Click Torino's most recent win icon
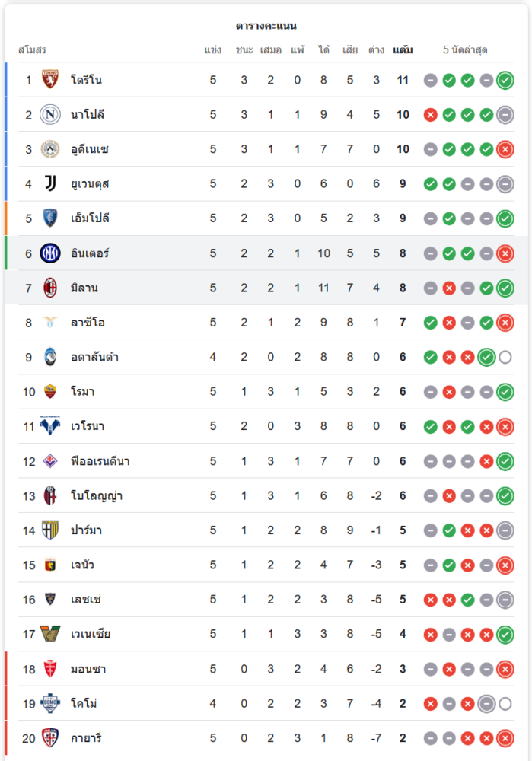The image size is (532, 761). point(505,80)
